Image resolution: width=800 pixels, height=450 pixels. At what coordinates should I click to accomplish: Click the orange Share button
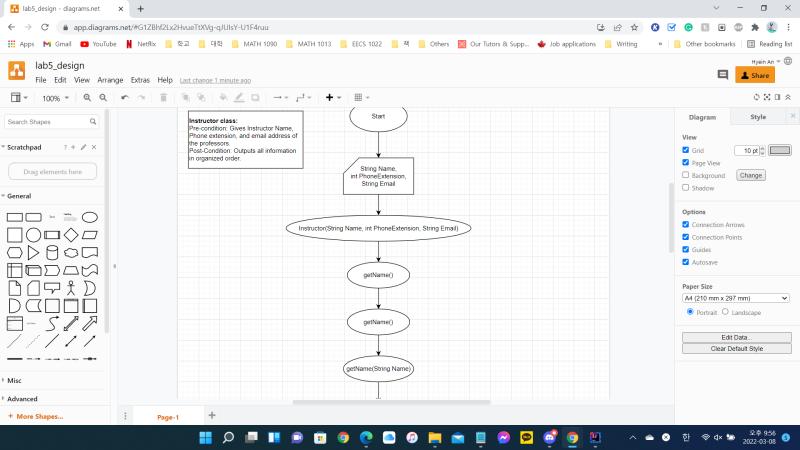tap(755, 75)
